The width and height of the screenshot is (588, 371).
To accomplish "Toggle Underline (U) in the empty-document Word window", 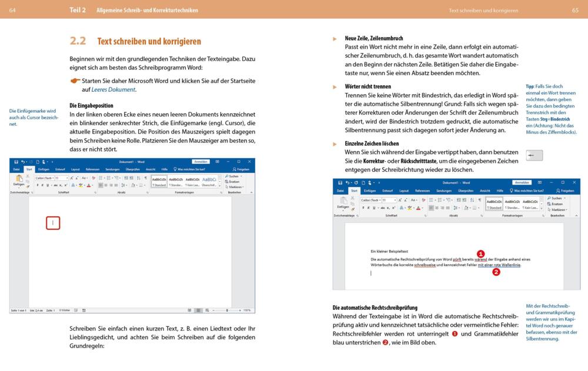I will pyautogui.click(x=48, y=185).
